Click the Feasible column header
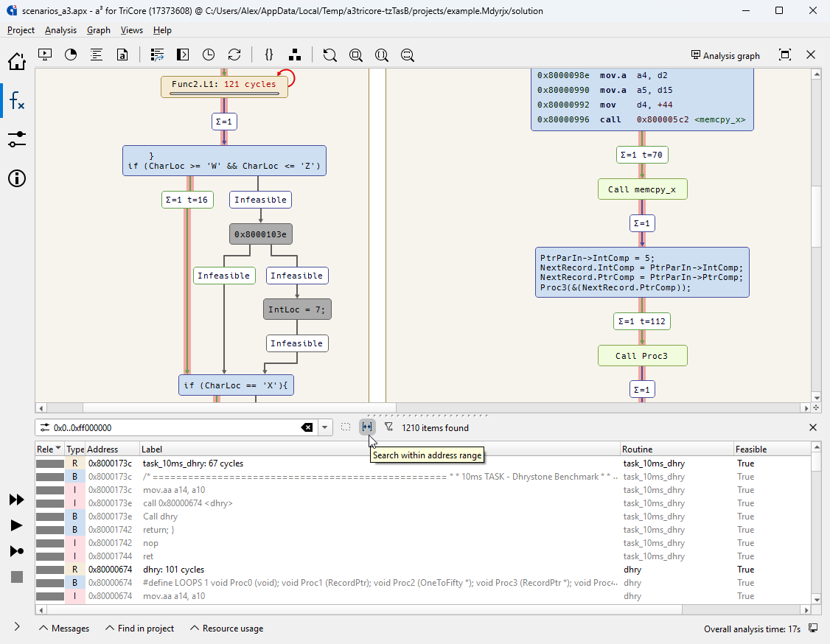830x644 pixels. tap(773, 449)
